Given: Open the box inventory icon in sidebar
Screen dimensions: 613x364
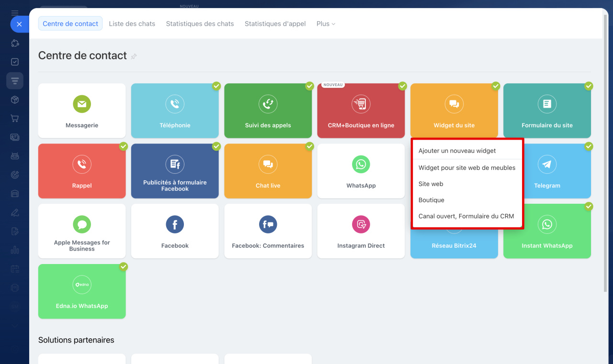Looking at the screenshot, I should point(15,99).
